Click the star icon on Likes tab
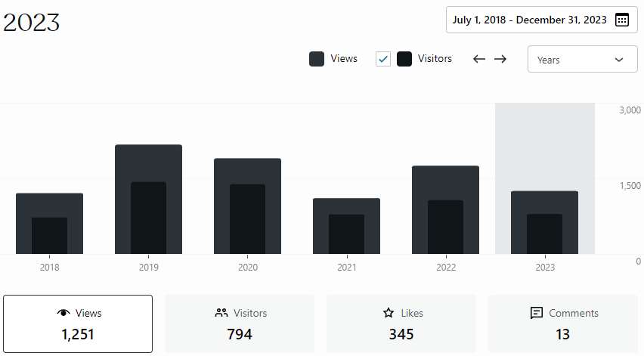Image resolution: width=644 pixels, height=356 pixels. (389, 313)
